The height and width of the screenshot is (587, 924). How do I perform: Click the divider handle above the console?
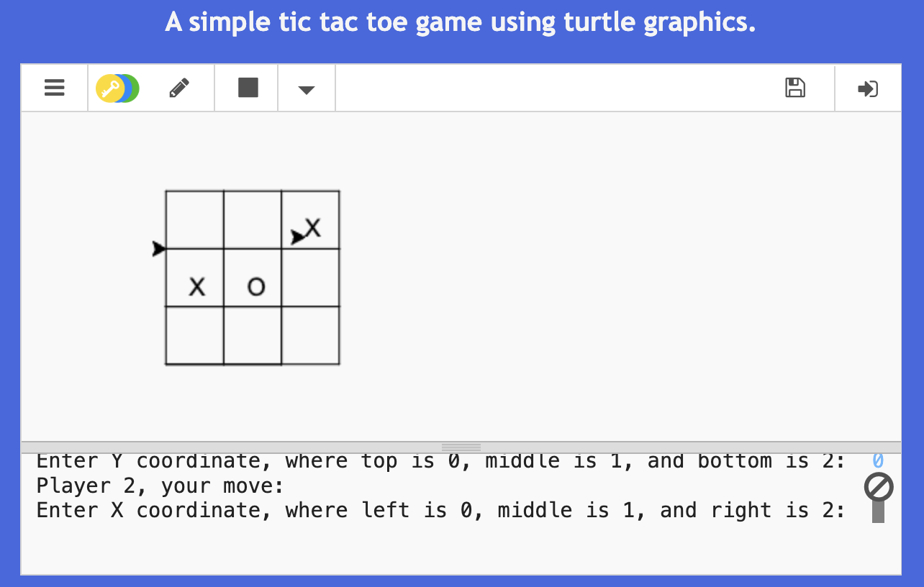(461, 447)
